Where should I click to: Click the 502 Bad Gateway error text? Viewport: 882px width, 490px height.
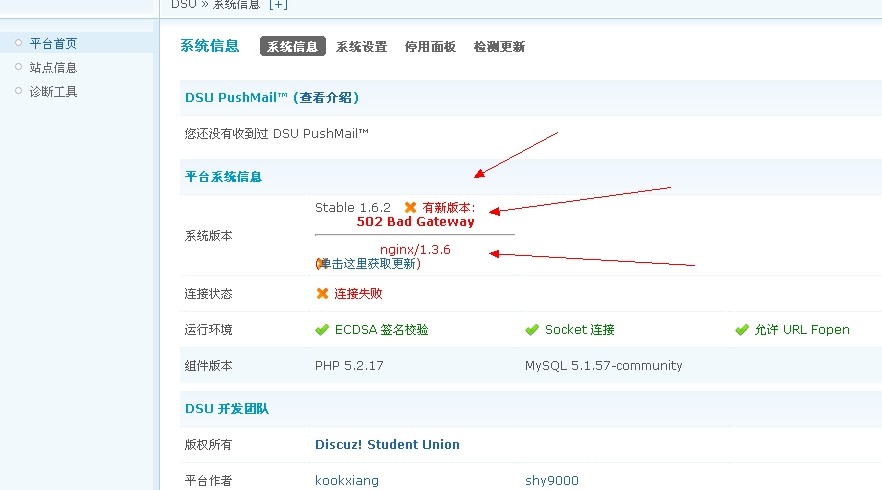click(416, 222)
